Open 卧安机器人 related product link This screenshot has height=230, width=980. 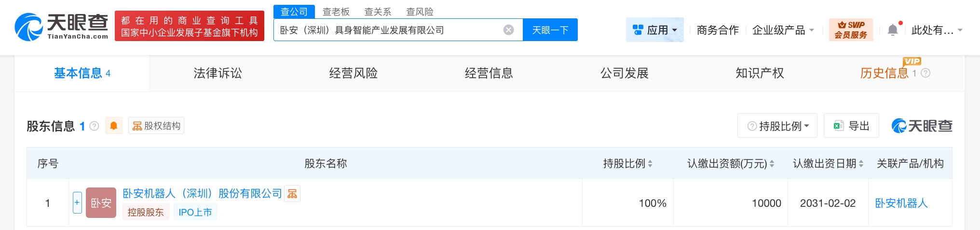[x=901, y=203]
